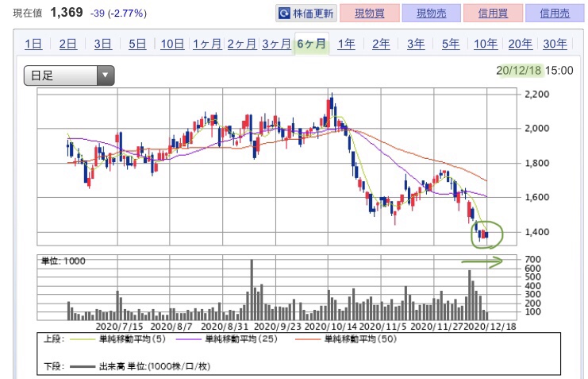
Task: Choose the 2ヶ月 chart range
Action: 241,44
